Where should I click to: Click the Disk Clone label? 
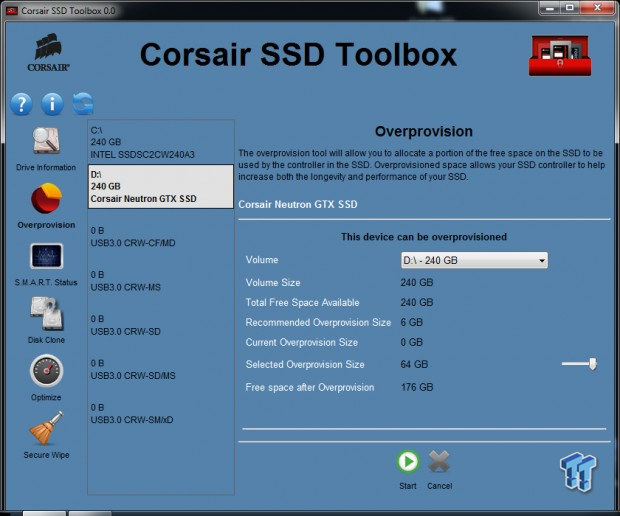pyautogui.click(x=46, y=340)
